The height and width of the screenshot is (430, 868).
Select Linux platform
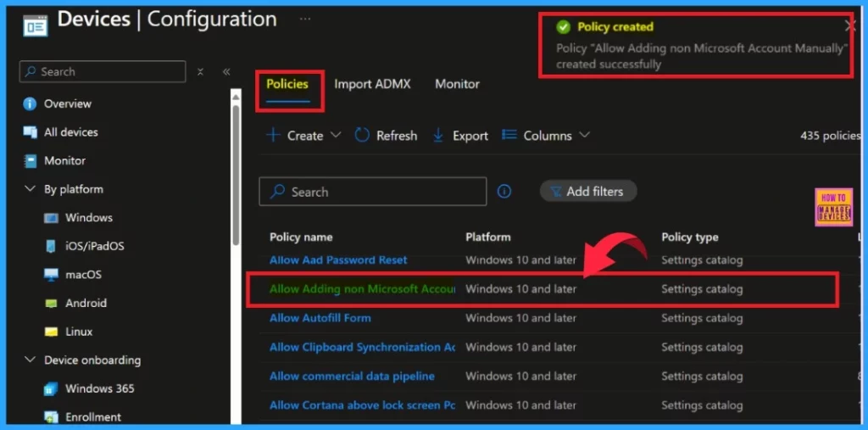tap(79, 332)
